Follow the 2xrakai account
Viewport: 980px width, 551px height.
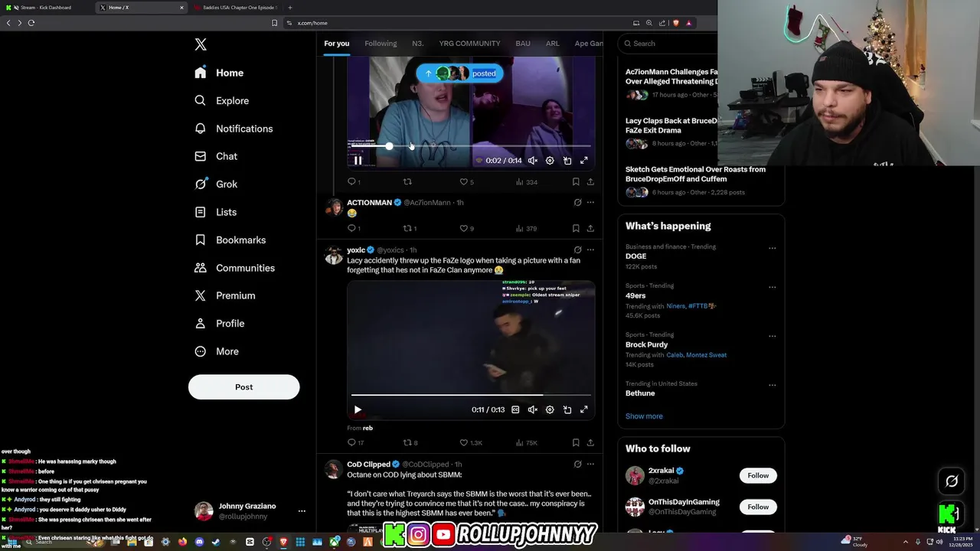(x=758, y=475)
